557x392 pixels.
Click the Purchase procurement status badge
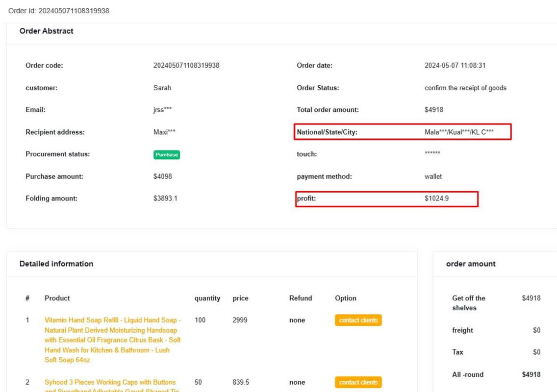click(166, 154)
